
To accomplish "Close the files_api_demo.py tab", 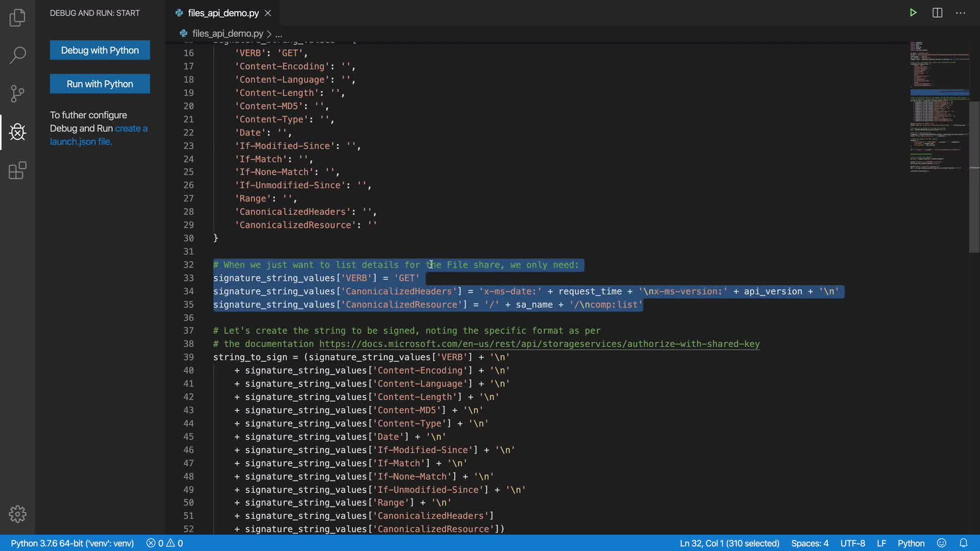I will click(x=268, y=13).
